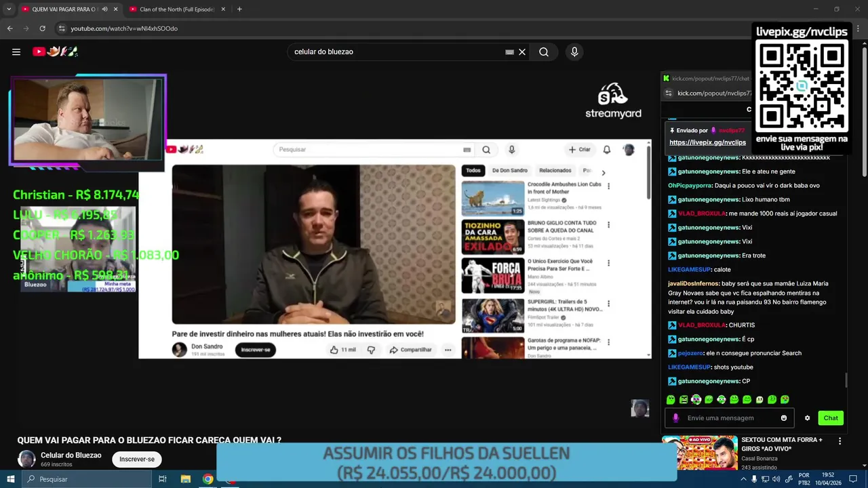This screenshot has height=488, width=868.
Task: Subscribe to 'Celular do Bluezao' channel
Action: coord(137,459)
